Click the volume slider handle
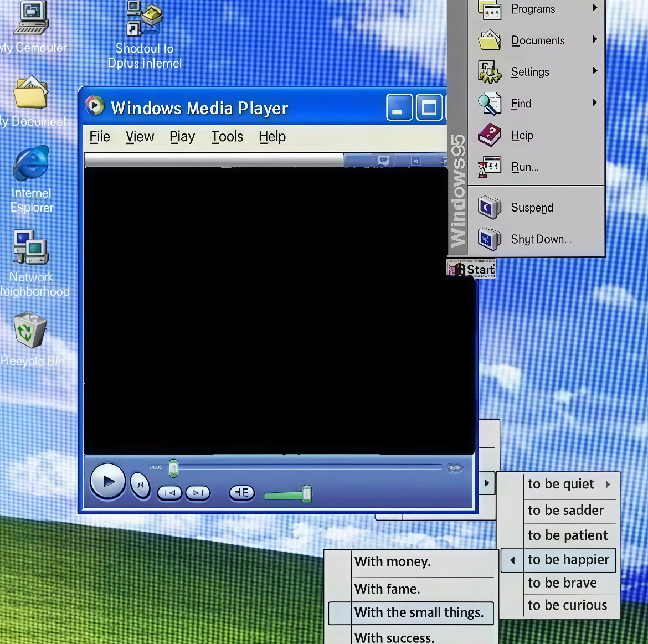The height and width of the screenshot is (644, 648). 306,493
